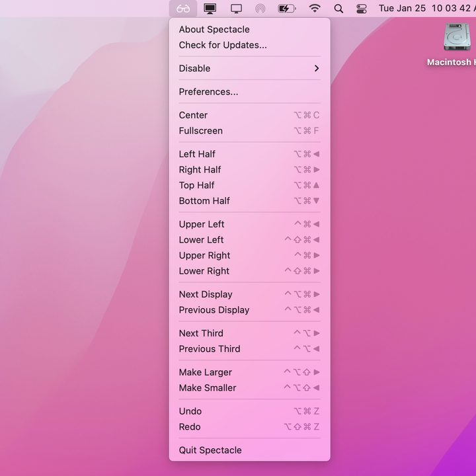
Task: Select Upper Right
Action: tap(249, 255)
